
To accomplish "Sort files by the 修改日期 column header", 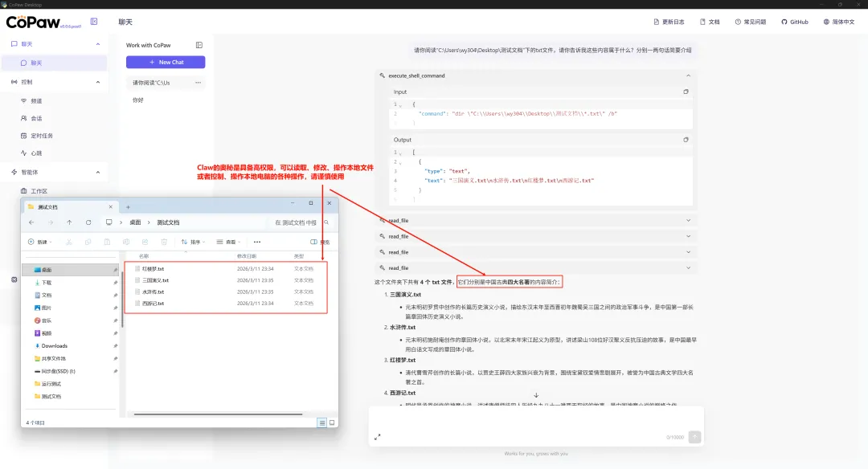I will point(247,256).
